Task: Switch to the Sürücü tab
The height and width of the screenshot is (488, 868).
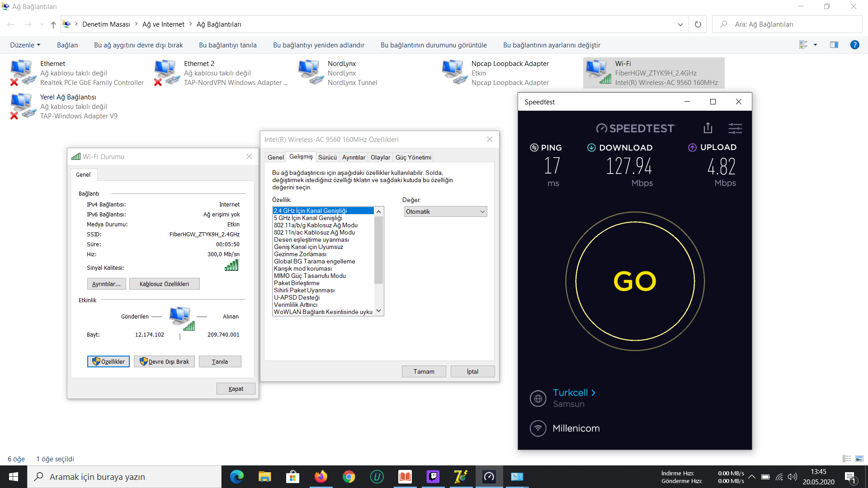Action: (327, 157)
